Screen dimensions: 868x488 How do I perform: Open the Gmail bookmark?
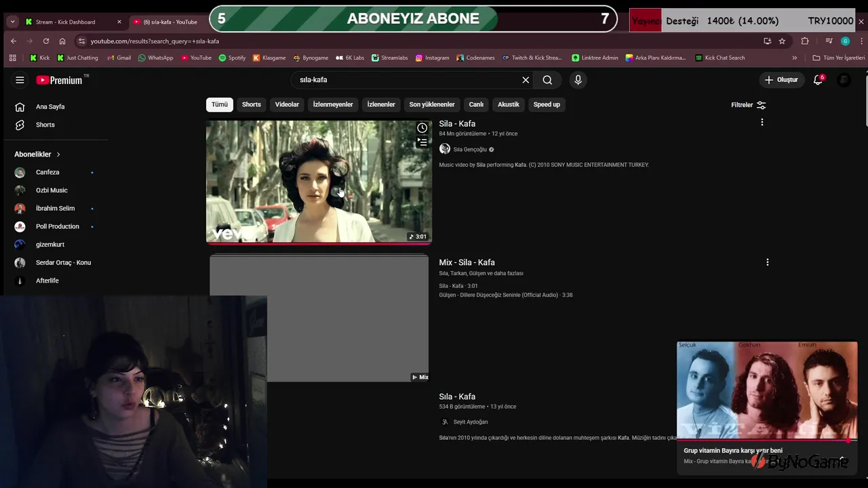pos(119,58)
